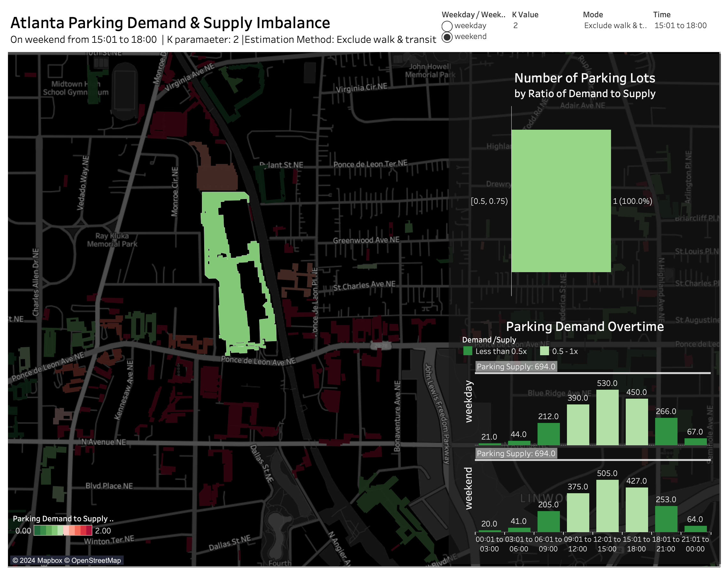Select the weekend radio button

click(447, 37)
